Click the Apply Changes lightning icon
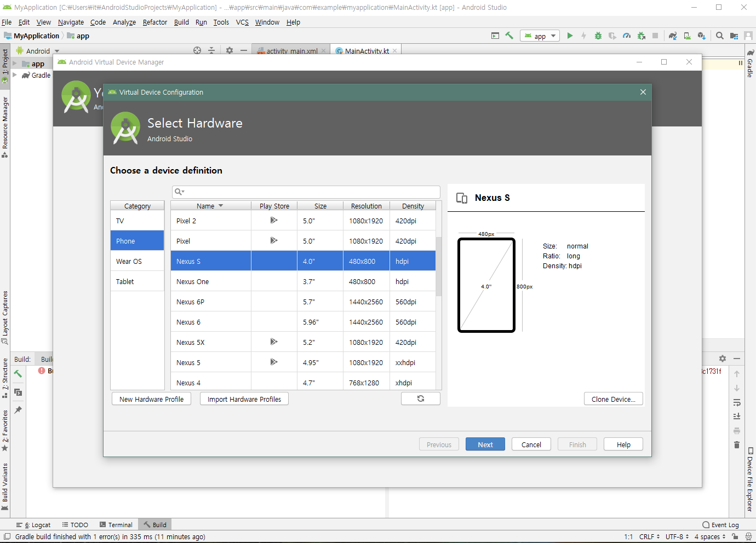 coord(584,36)
